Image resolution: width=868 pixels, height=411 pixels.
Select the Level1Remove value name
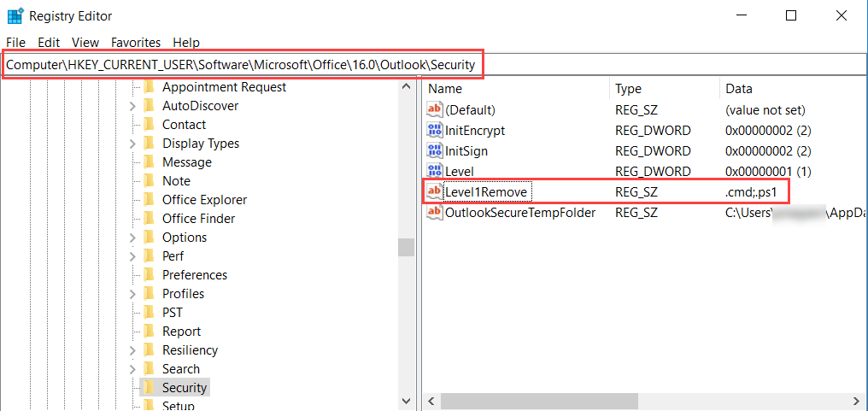pyautogui.click(x=487, y=191)
